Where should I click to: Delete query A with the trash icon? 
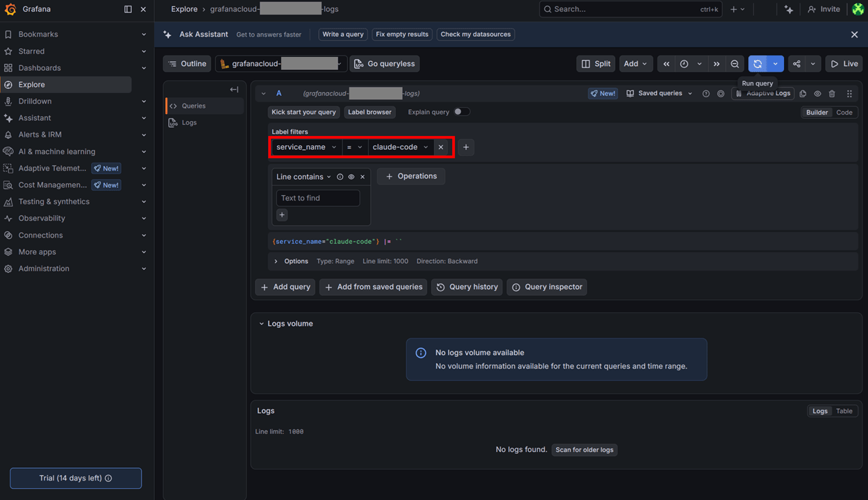click(832, 94)
